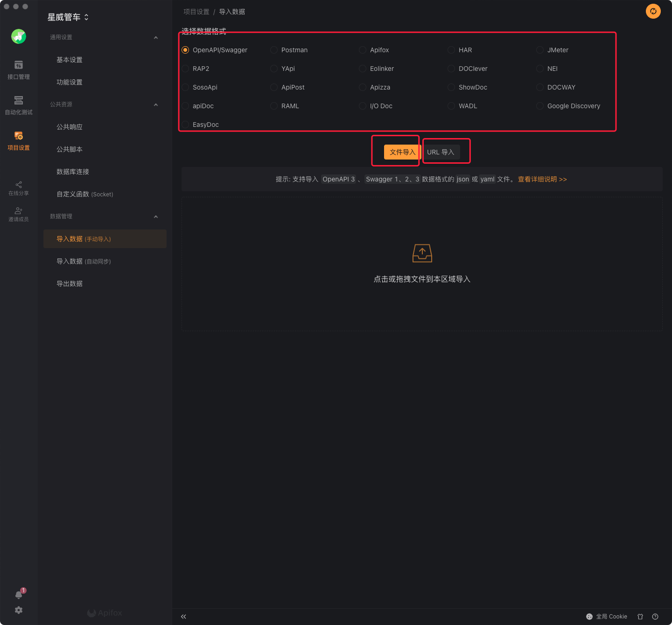The height and width of the screenshot is (625, 672).
Task: Open the 查看详细说明 >> link
Action: click(542, 179)
